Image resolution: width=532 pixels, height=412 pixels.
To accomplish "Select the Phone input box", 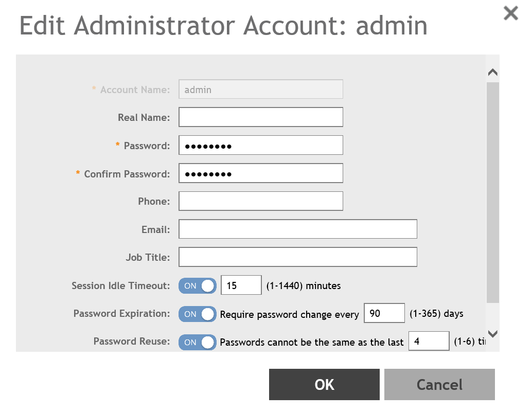I will pyautogui.click(x=261, y=201).
